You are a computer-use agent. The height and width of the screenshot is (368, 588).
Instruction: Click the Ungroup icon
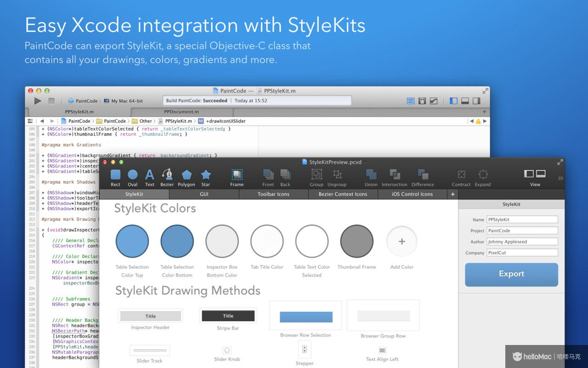tap(337, 175)
